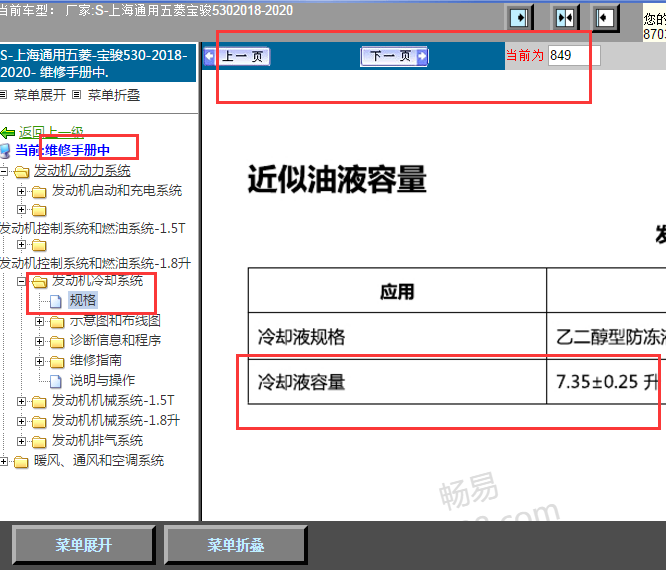This screenshot has width=666, height=570.
Task: Go to previous page with 上一页 button
Action: [237, 56]
